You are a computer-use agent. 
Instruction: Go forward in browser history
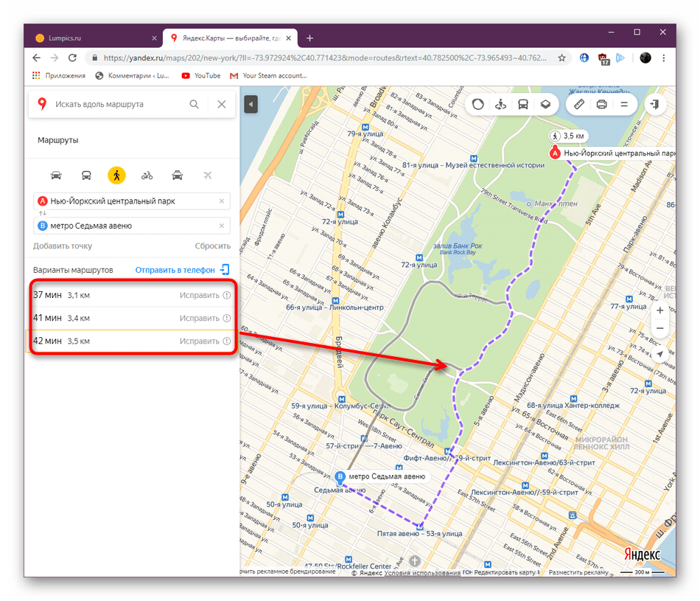[x=55, y=58]
